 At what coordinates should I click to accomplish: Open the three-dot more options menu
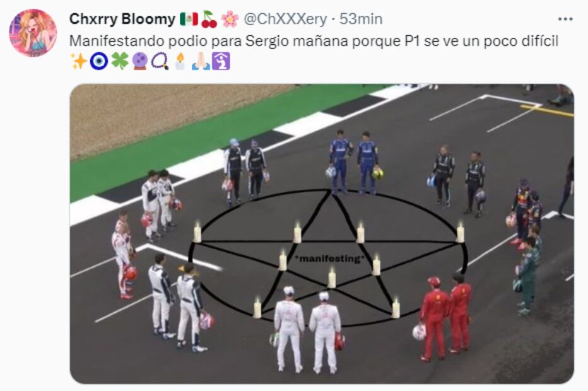click(x=565, y=19)
